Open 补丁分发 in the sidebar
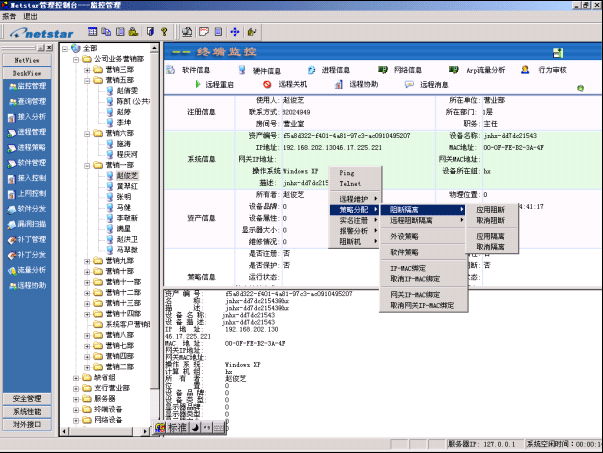 [27, 255]
